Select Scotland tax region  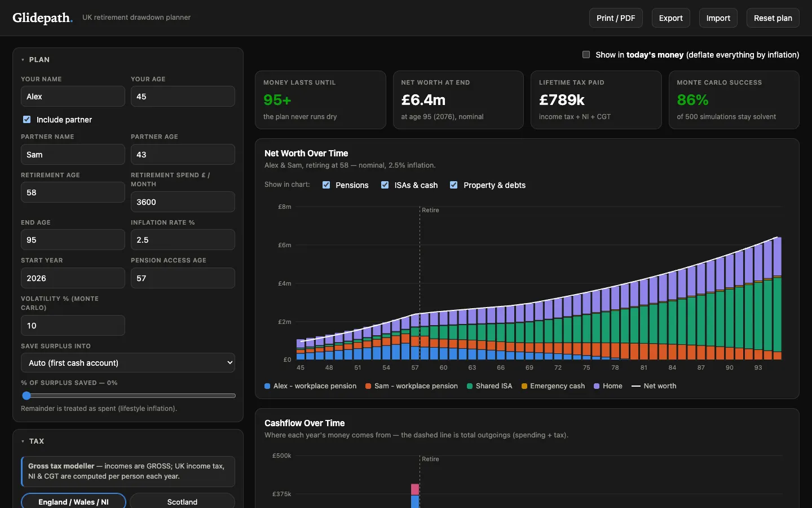pyautogui.click(x=182, y=502)
